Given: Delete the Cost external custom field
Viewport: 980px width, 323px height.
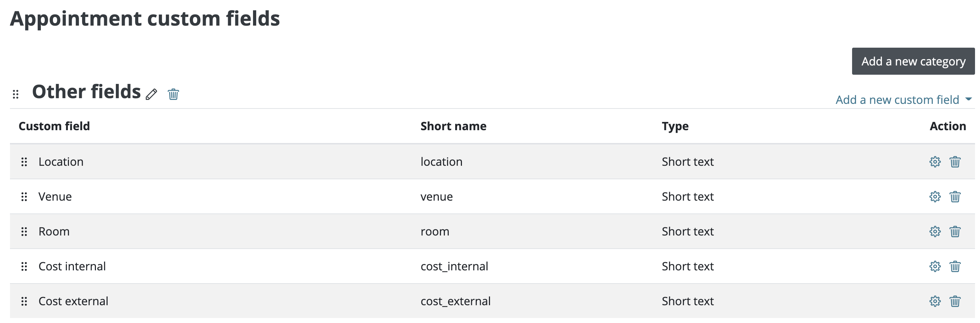Looking at the screenshot, I should [x=955, y=301].
